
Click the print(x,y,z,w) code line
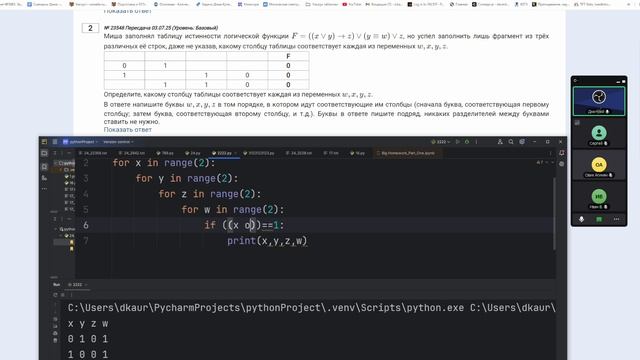[x=267, y=241]
